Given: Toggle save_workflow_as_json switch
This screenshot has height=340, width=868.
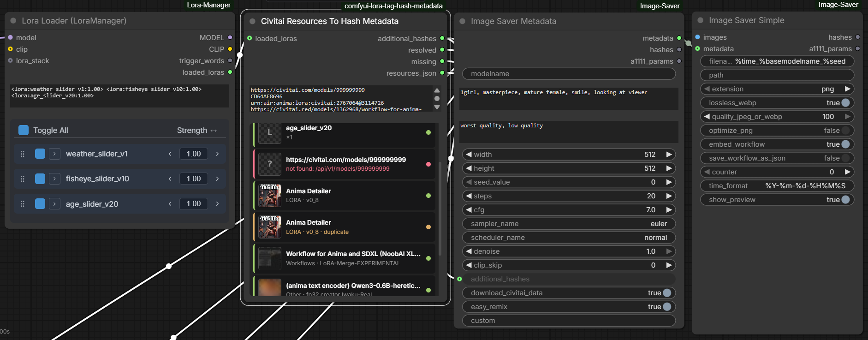Looking at the screenshot, I should click(845, 158).
